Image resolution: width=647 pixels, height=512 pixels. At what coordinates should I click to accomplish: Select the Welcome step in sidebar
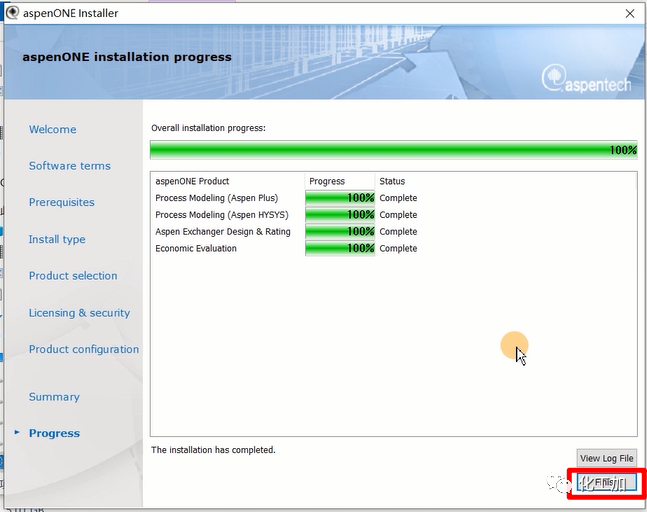tap(52, 129)
